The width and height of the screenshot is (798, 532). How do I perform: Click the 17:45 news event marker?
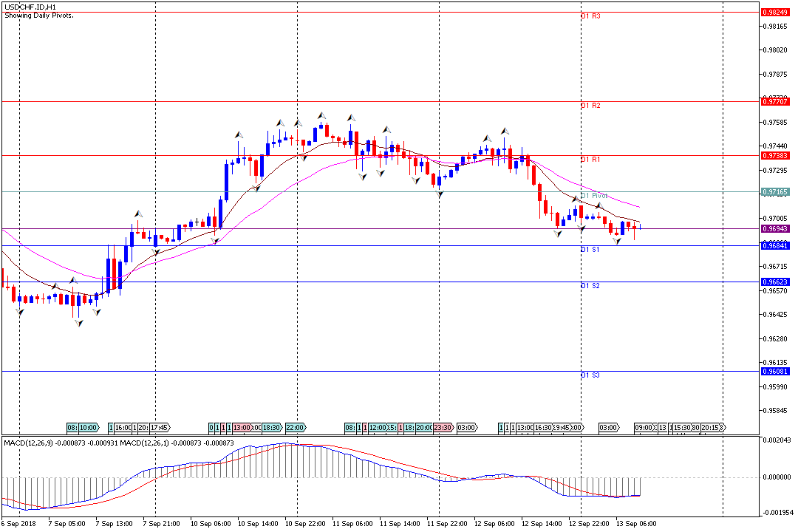(x=160, y=428)
